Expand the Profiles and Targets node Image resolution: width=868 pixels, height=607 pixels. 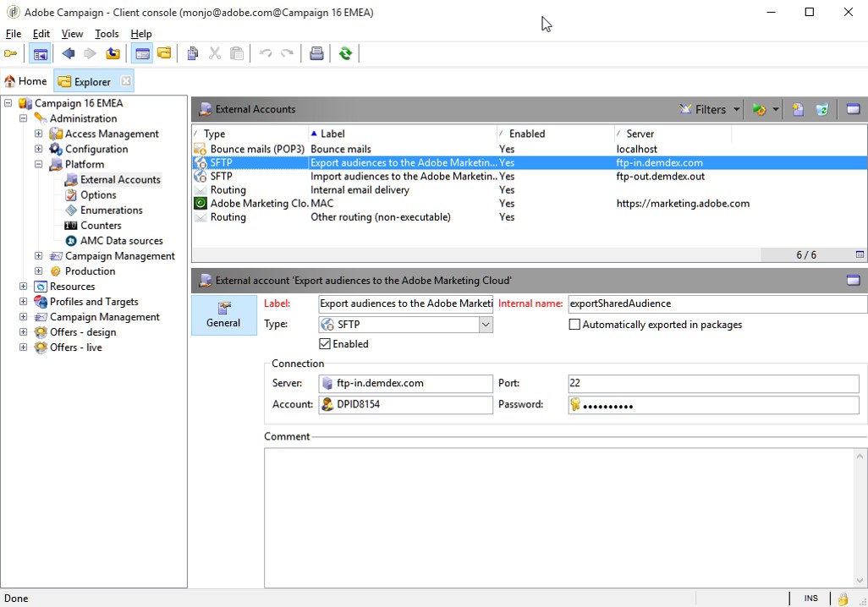[23, 302]
